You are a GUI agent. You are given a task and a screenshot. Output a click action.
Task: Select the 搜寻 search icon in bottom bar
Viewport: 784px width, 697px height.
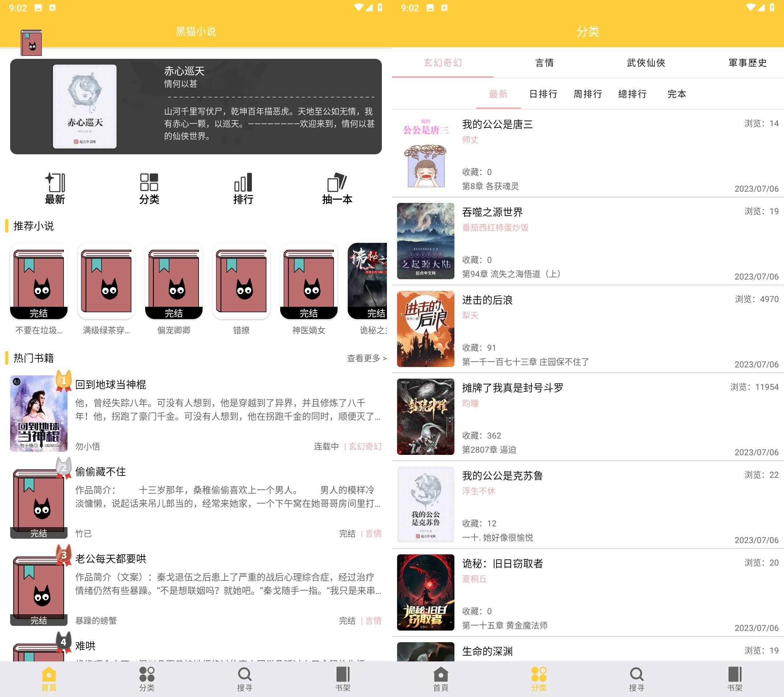coord(244,676)
